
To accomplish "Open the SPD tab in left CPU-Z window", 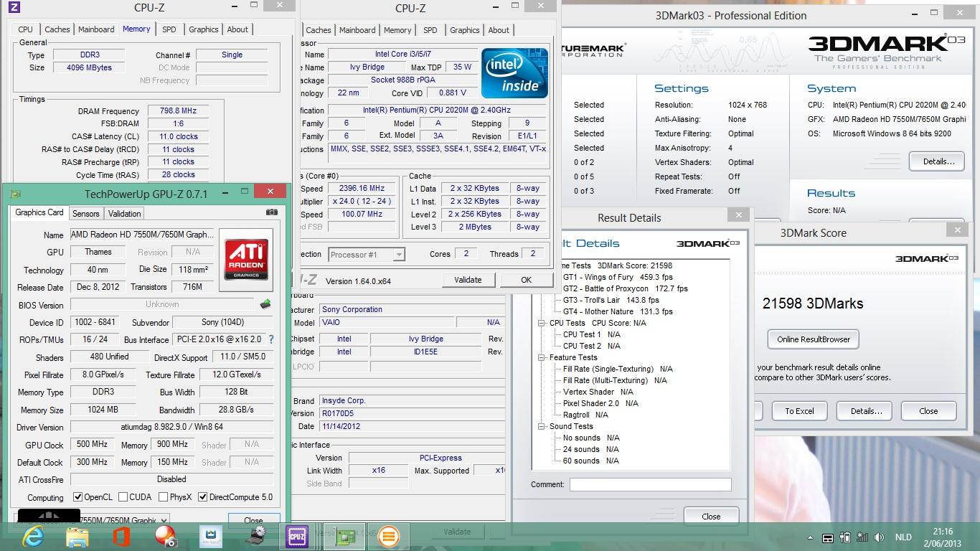I will pyautogui.click(x=169, y=29).
